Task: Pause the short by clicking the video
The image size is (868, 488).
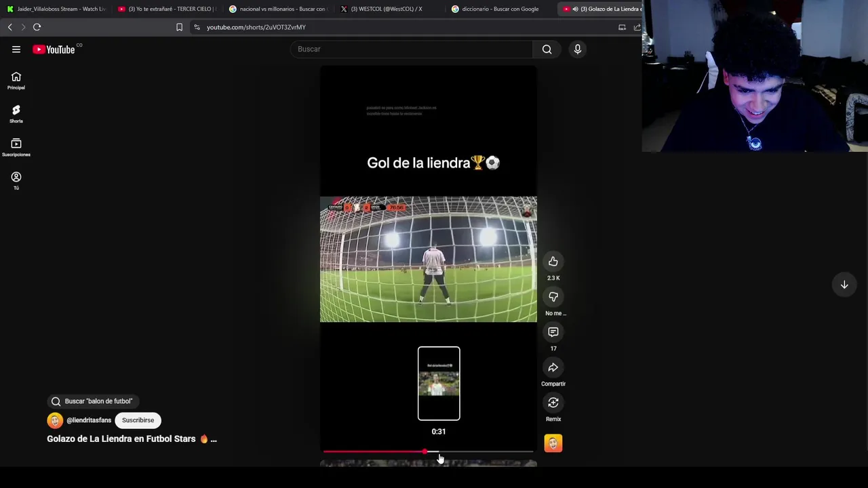Action: (x=428, y=260)
